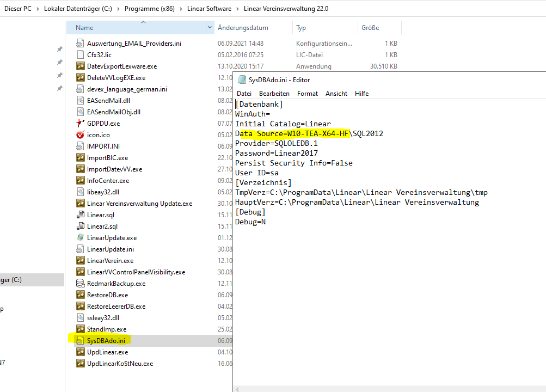546x392 pixels.
Task: Click the SysDBAdo.ini file icon
Action: point(81,340)
